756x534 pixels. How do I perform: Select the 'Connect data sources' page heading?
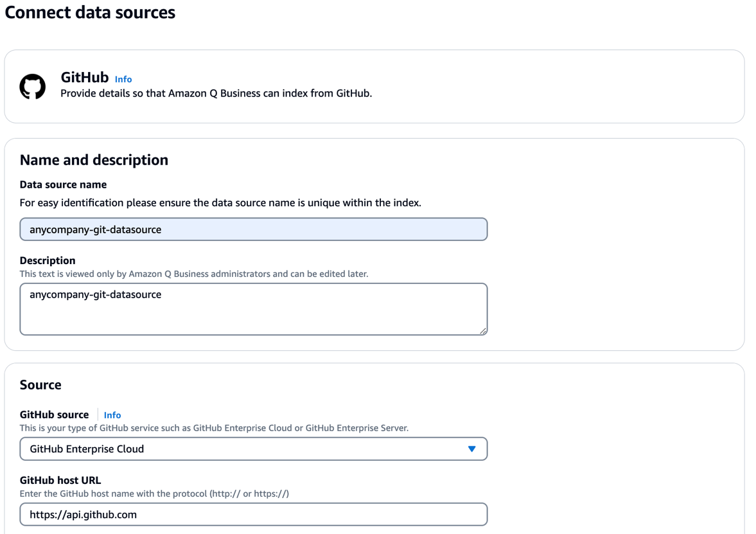(90, 12)
